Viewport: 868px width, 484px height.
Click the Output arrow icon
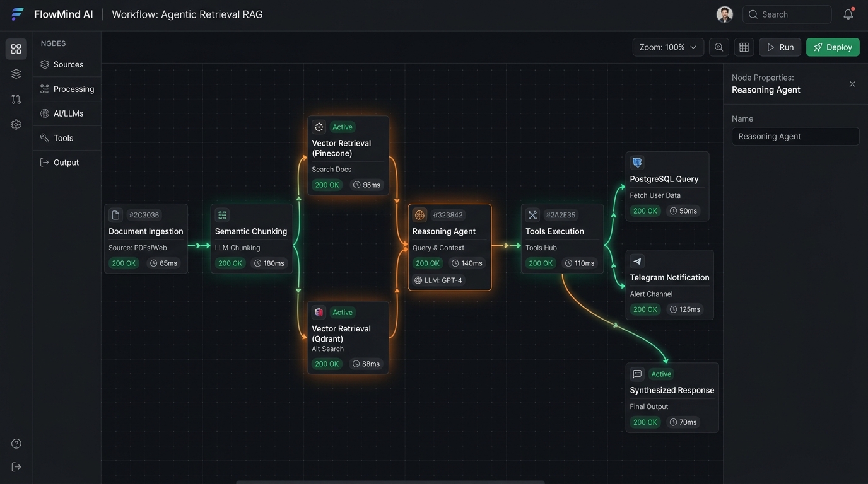click(x=45, y=163)
